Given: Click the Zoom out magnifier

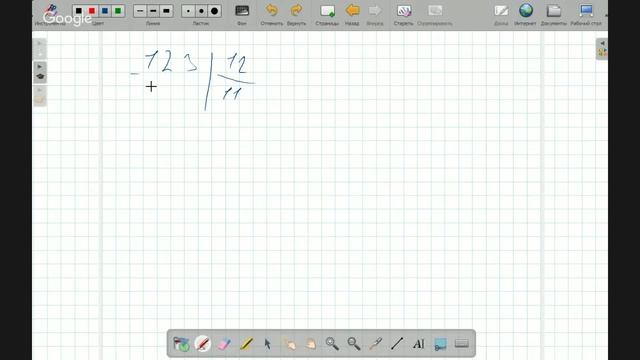Looking at the screenshot, I should [354, 344].
